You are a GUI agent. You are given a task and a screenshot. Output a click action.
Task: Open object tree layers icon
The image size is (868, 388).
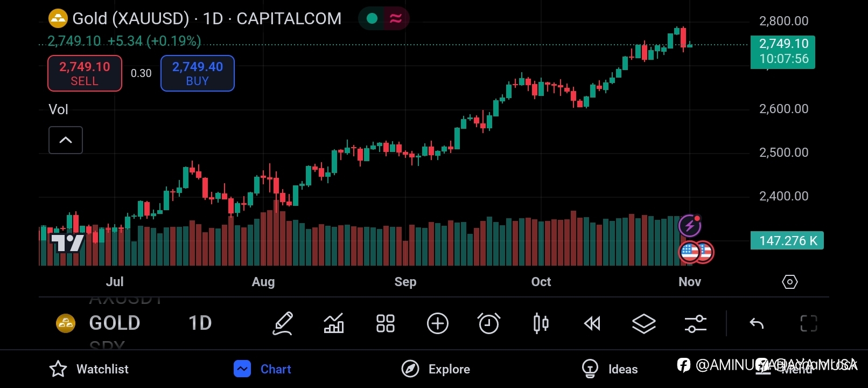point(644,323)
